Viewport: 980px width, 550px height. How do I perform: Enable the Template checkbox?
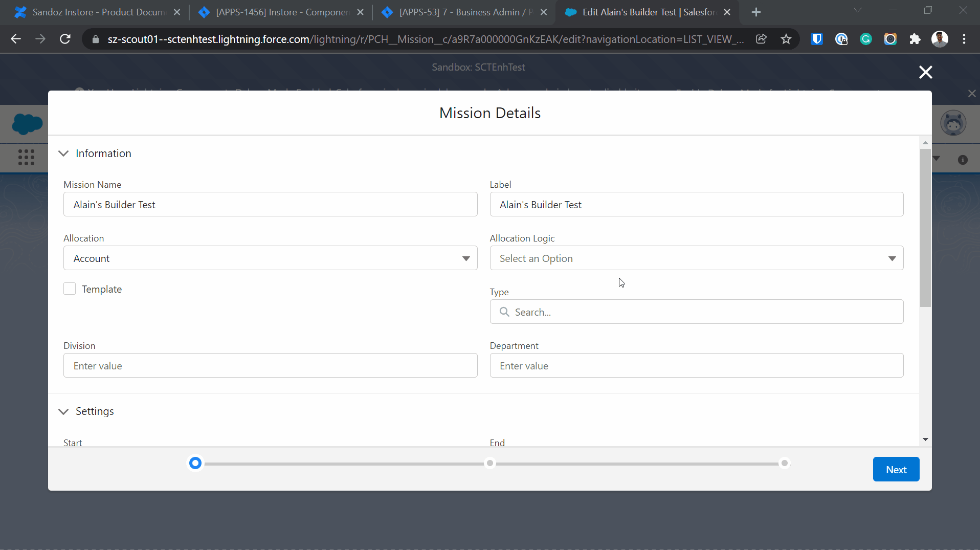70,289
